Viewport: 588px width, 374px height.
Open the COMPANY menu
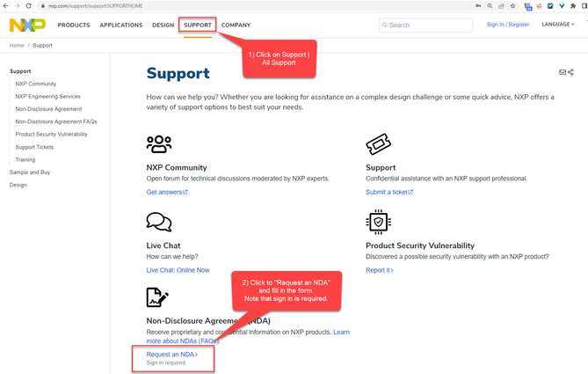pyautogui.click(x=236, y=26)
